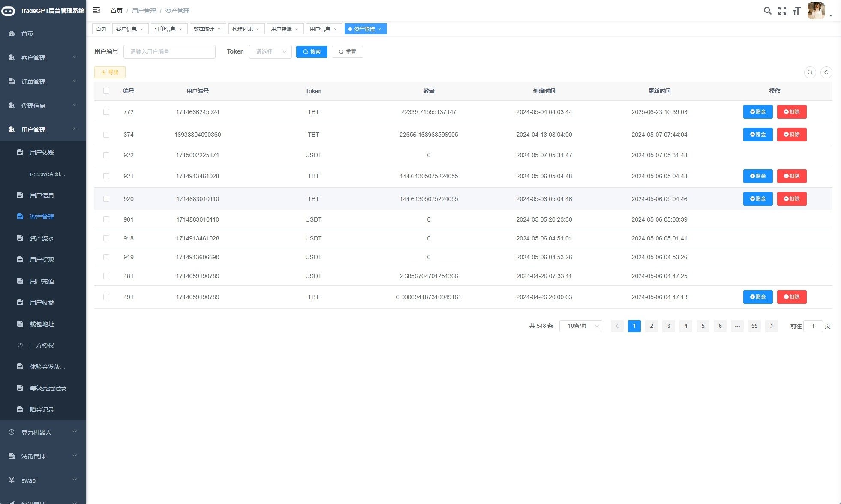Image resolution: width=841 pixels, height=504 pixels.
Task: Open the font size setting icon
Action: 796,11
